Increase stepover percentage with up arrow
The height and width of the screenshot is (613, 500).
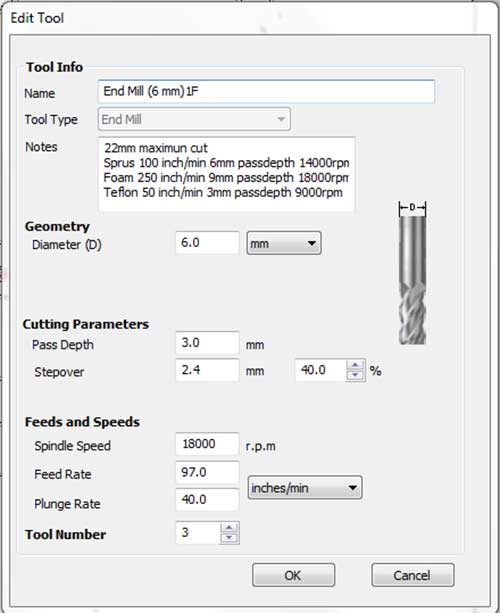[355, 365]
